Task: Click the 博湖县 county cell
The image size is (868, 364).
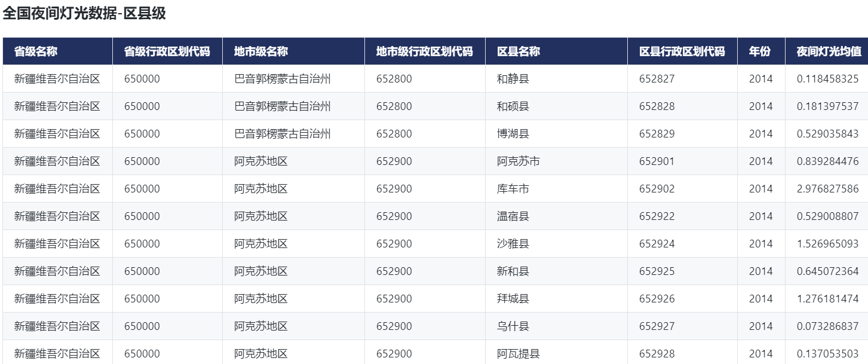Action: pyautogui.click(x=513, y=134)
